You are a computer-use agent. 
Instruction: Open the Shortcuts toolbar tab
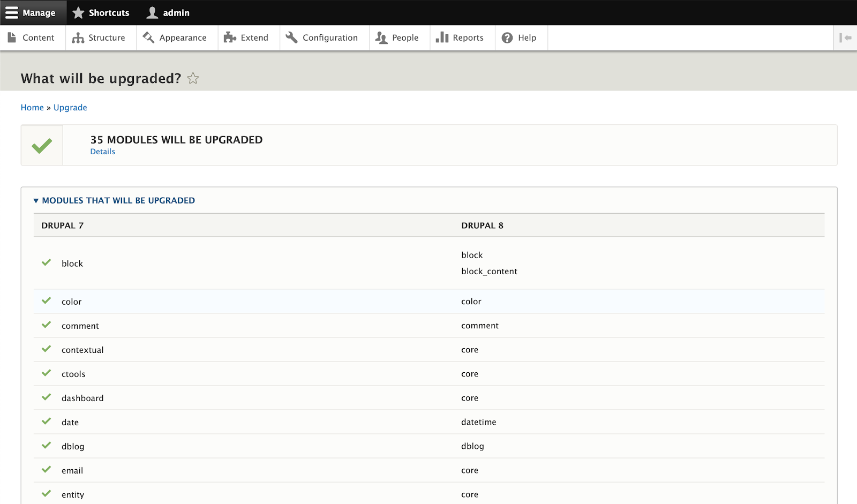tap(101, 13)
